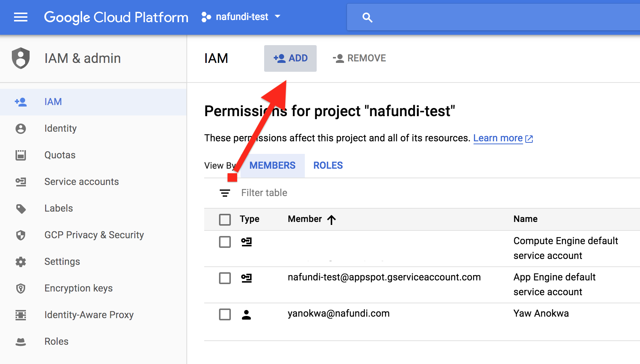Click the IAM & admin shield icon
Screen dimensions: 640x364
21,58
